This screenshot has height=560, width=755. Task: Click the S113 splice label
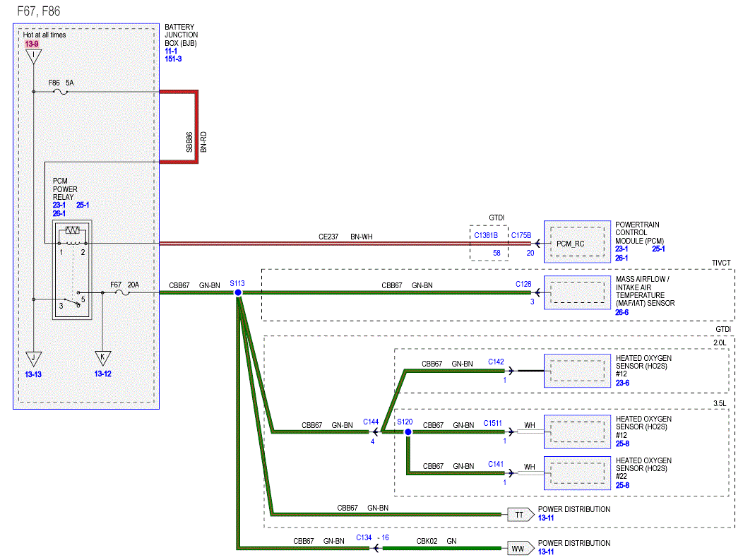[237, 284]
